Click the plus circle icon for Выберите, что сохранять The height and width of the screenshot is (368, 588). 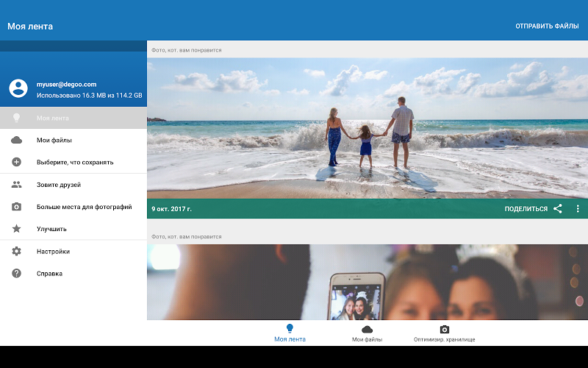point(17,162)
